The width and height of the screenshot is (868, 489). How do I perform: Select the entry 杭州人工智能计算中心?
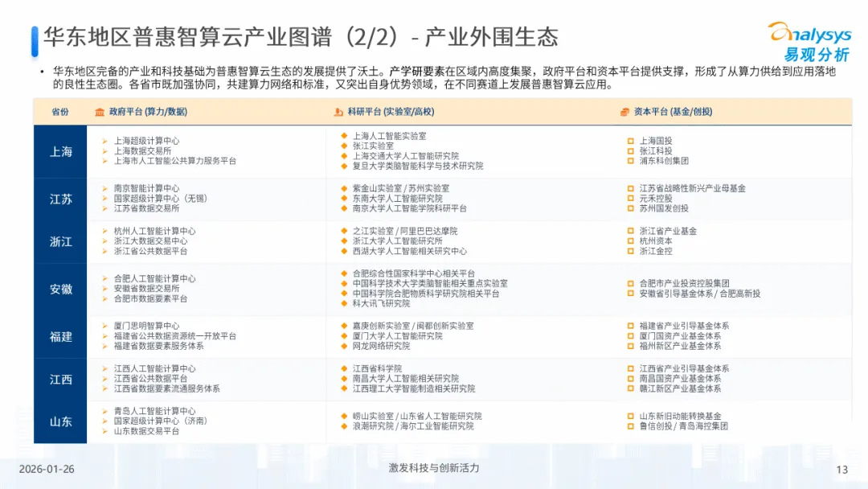[x=154, y=232]
